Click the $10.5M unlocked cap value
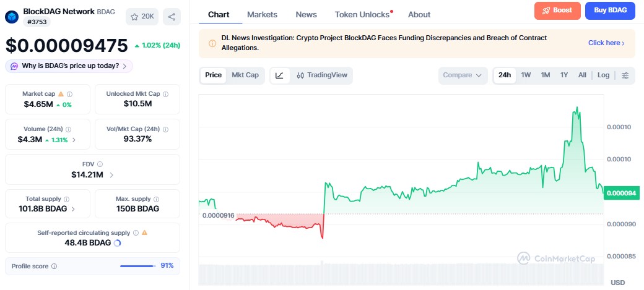Image resolution: width=644 pixels, height=290 pixels. [x=137, y=104]
